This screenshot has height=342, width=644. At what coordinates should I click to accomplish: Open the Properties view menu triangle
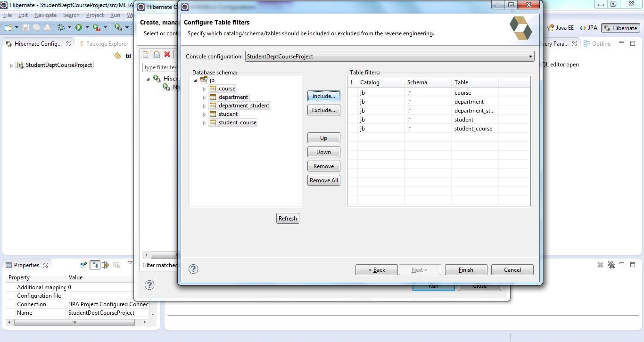coord(130,263)
